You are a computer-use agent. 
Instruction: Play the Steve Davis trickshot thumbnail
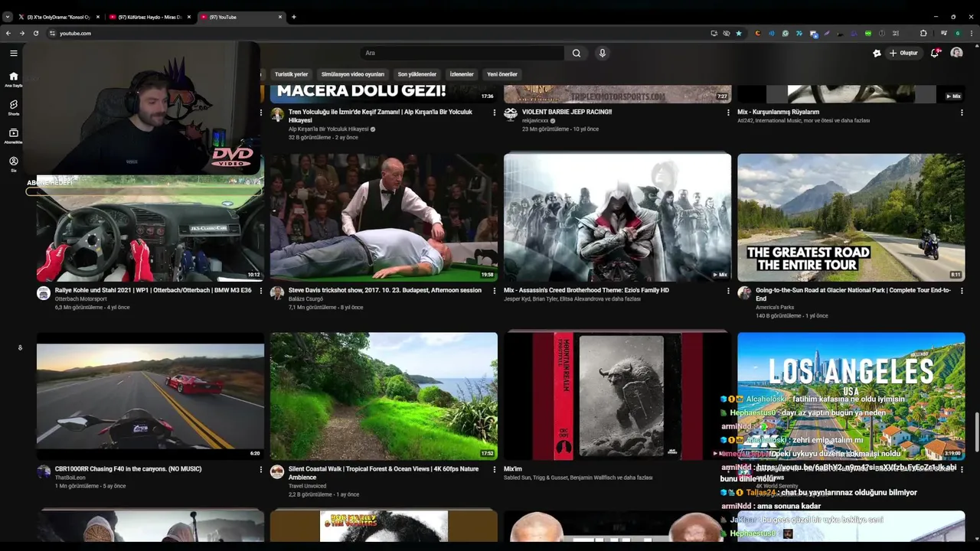(x=384, y=217)
